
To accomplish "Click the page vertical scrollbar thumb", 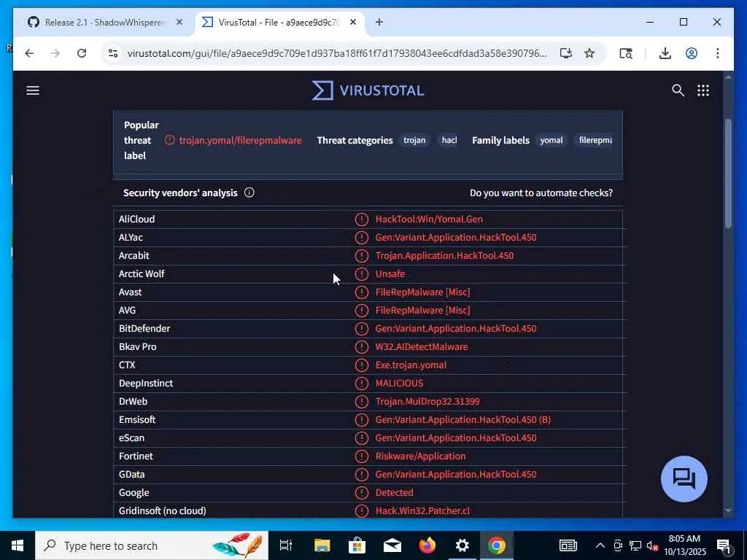I will point(728,173).
